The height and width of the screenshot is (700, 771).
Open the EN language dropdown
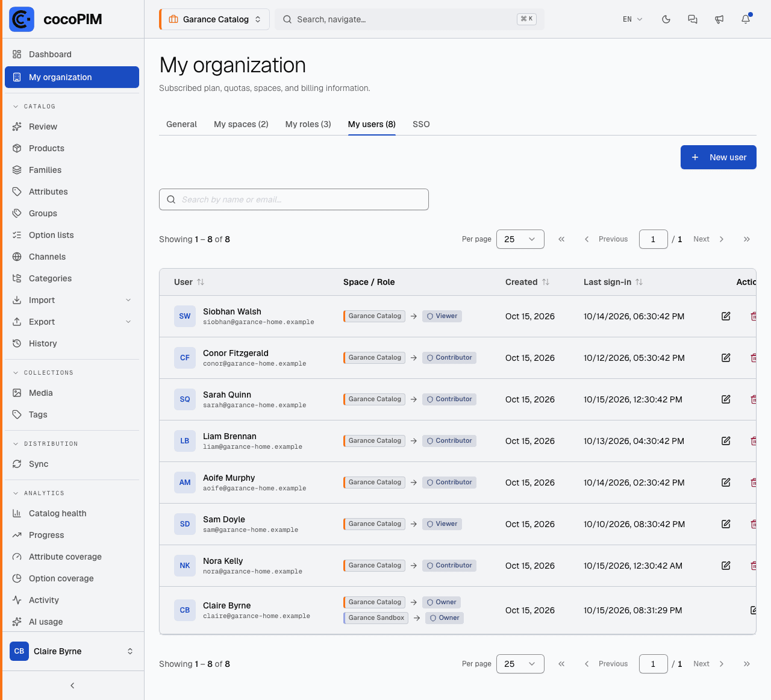(x=632, y=19)
